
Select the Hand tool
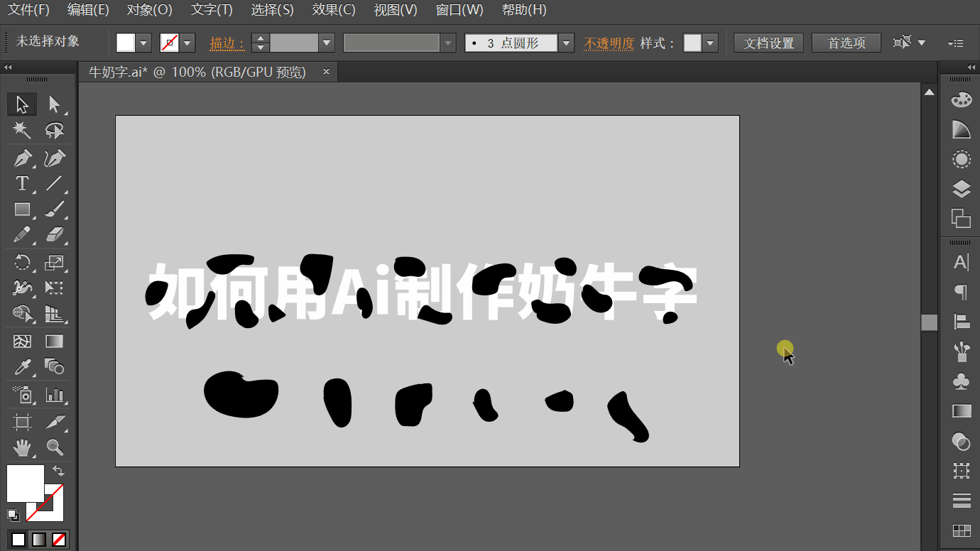coord(22,447)
